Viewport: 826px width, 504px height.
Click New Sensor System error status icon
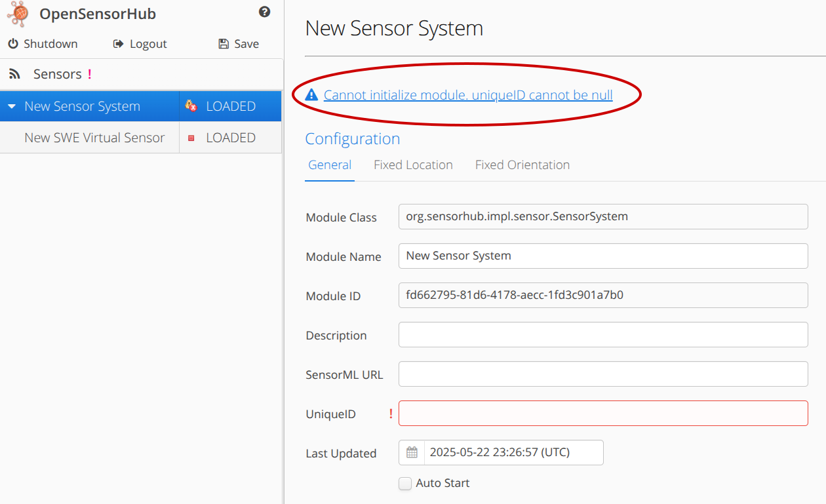point(191,106)
